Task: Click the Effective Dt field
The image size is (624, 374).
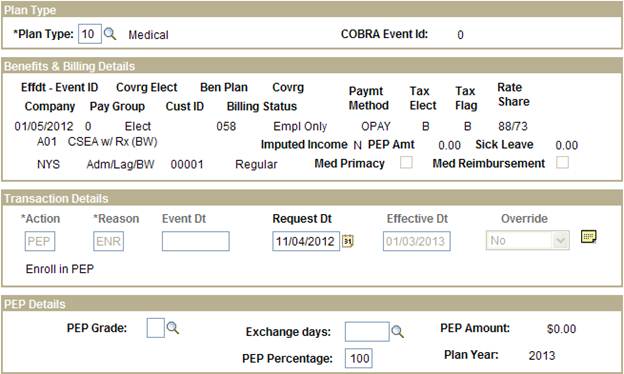Action: coord(417,241)
